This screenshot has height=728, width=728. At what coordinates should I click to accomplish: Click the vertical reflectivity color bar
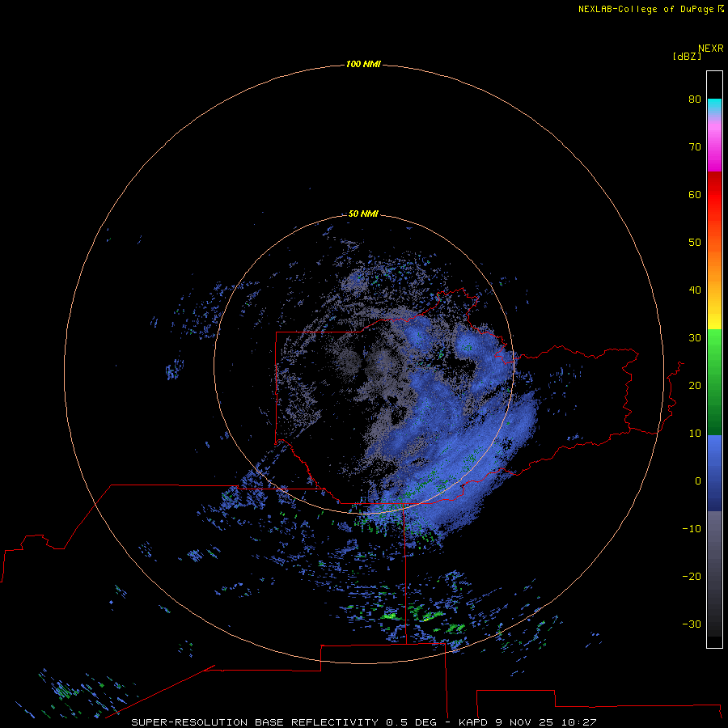[714, 359]
